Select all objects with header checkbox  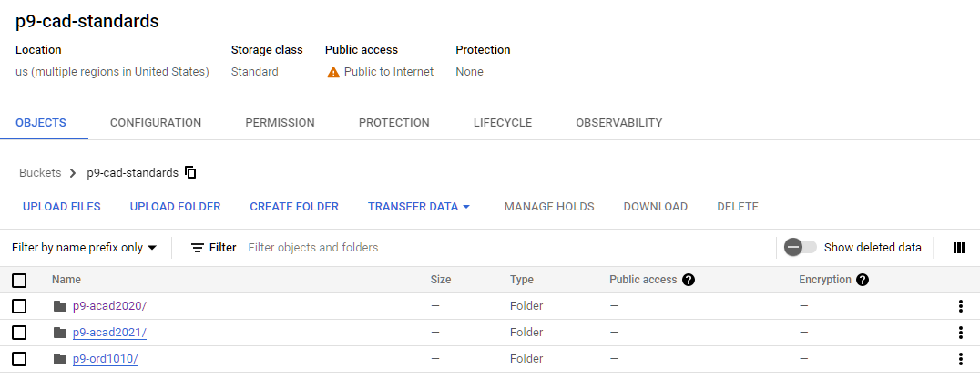19,281
